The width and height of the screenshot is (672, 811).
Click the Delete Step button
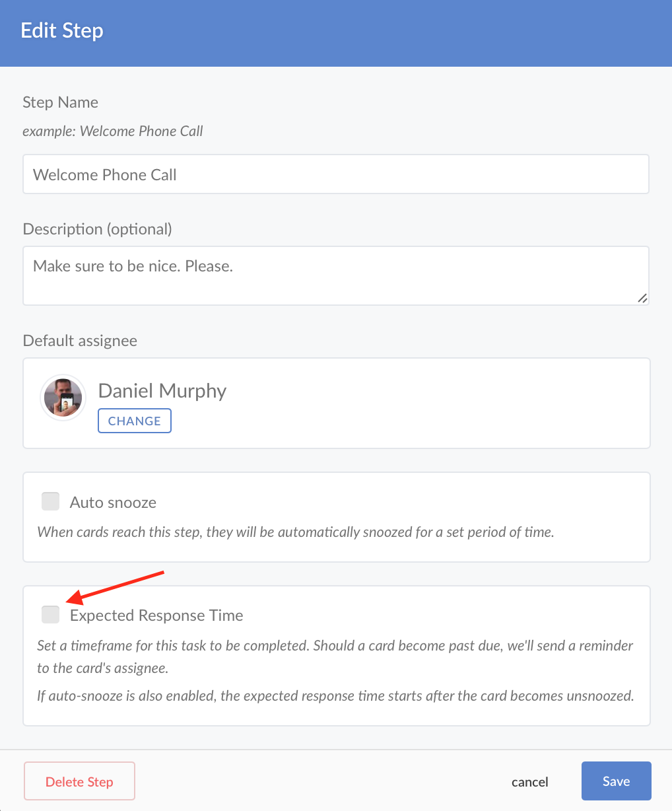pyautogui.click(x=79, y=781)
